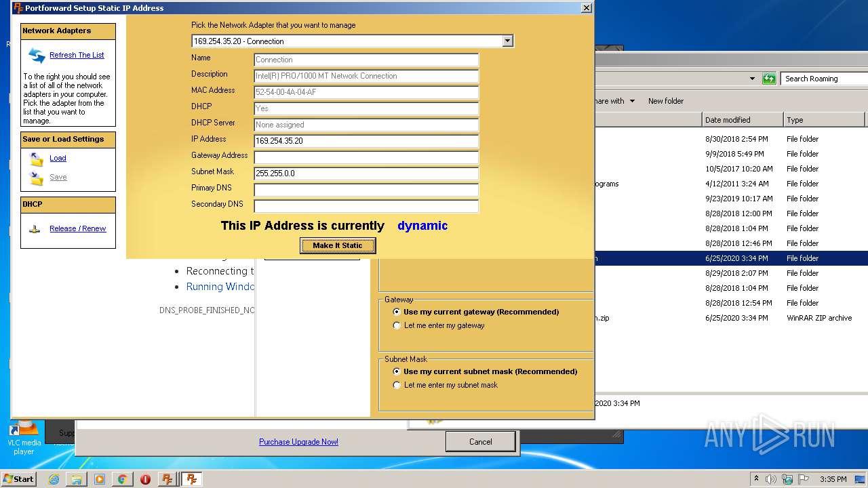
Task: Click the Gateway Address input field
Action: coord(366,157)
